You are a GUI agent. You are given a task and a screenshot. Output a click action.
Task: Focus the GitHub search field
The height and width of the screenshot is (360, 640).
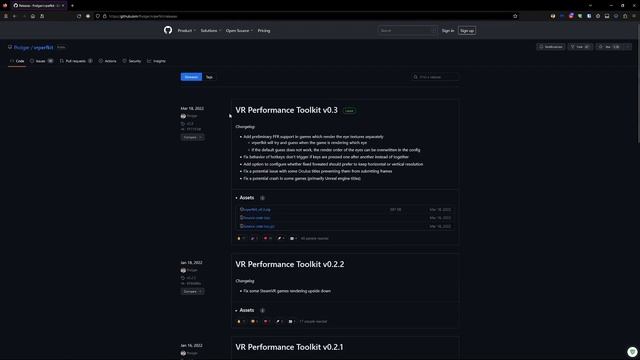pyautogui.click(x=407, y=31)
